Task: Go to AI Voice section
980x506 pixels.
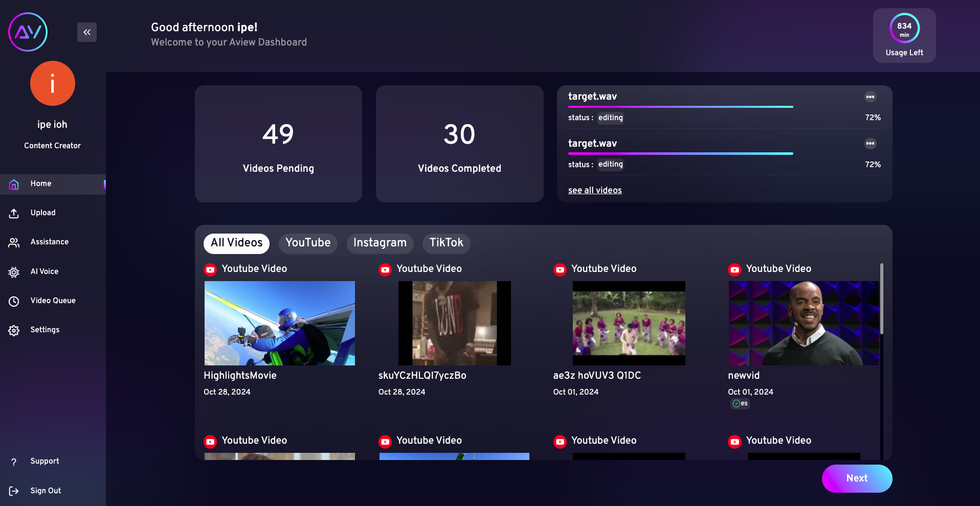Action: click(44, 271)
